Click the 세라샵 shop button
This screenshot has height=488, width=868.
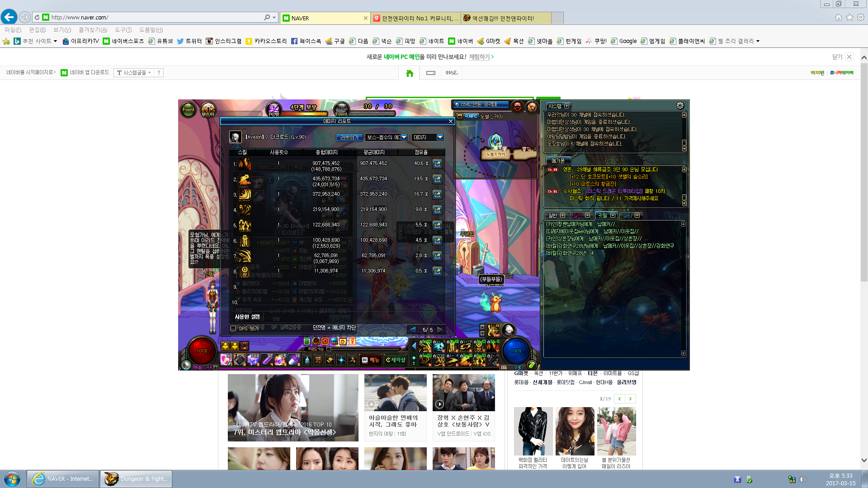(395, 360)
